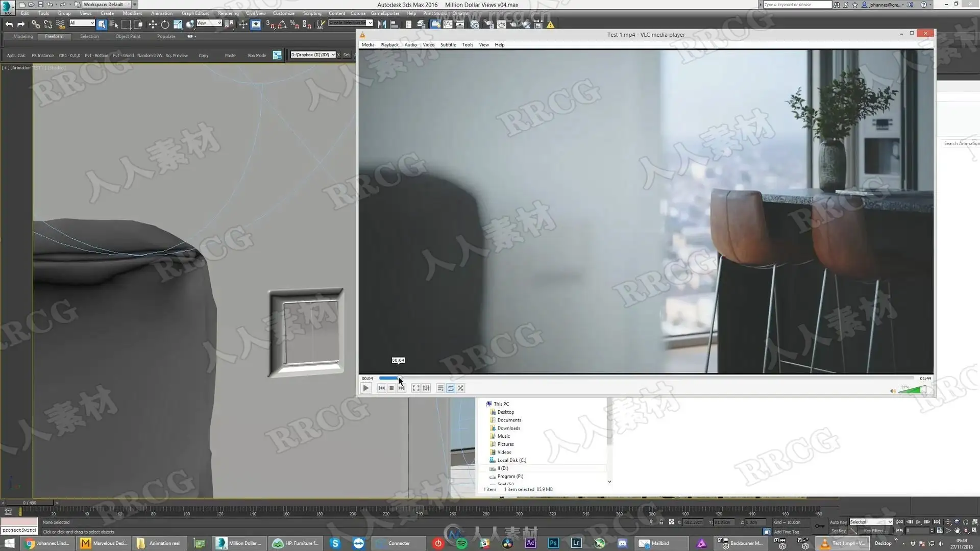Toggle Auto Key animation mode
Image resolution: width=980 pixels, height=551 pixels.
point(838,522)
